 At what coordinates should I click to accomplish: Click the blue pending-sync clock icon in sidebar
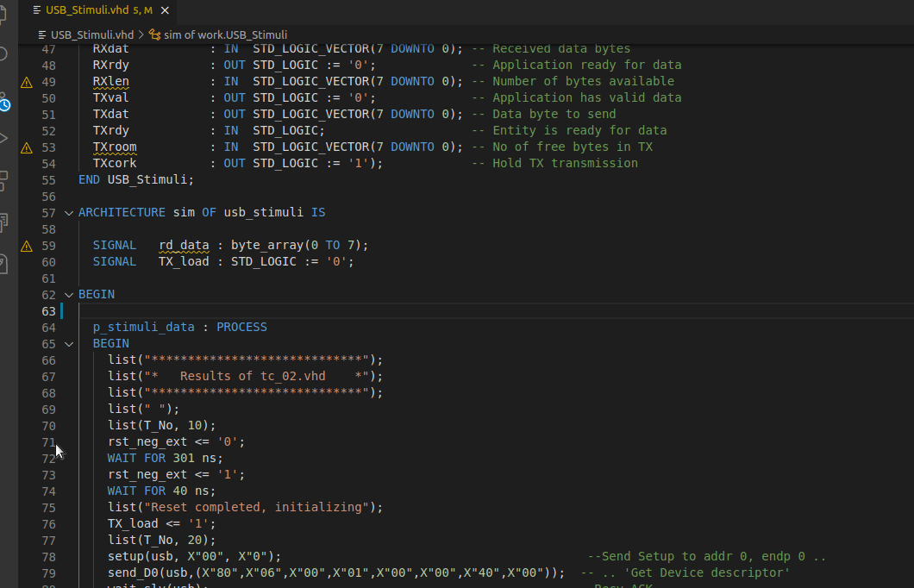pyautogui.click(x=7, y=104)
